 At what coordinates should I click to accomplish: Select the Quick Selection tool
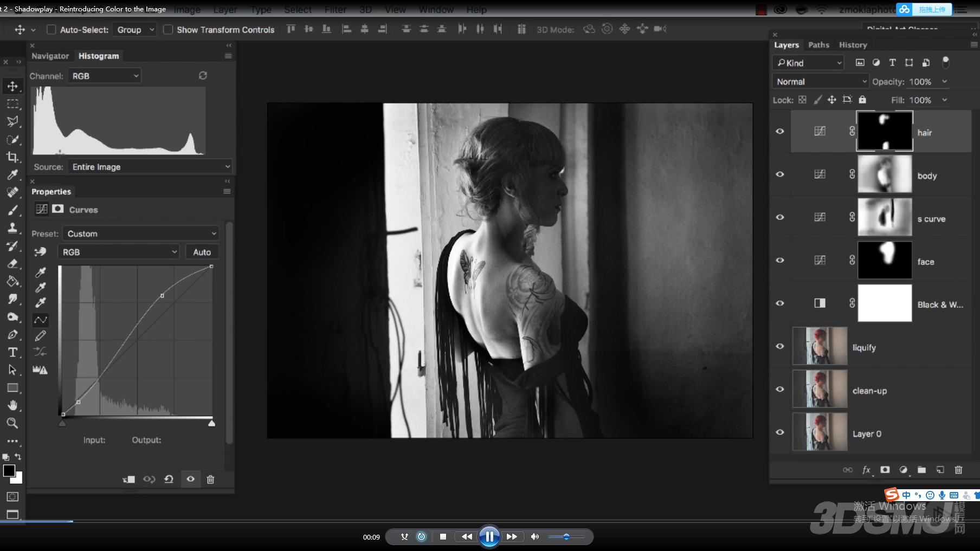coord(12,139)
